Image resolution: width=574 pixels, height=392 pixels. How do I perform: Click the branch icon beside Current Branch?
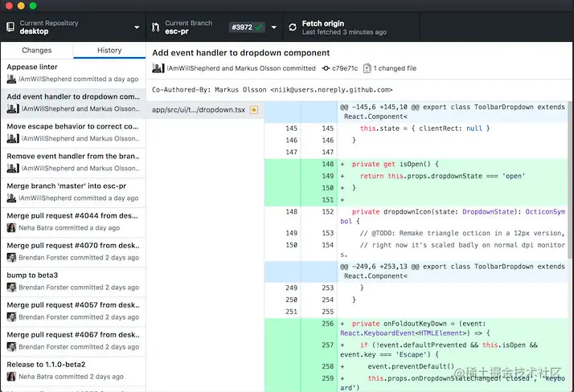pos(156,27)
